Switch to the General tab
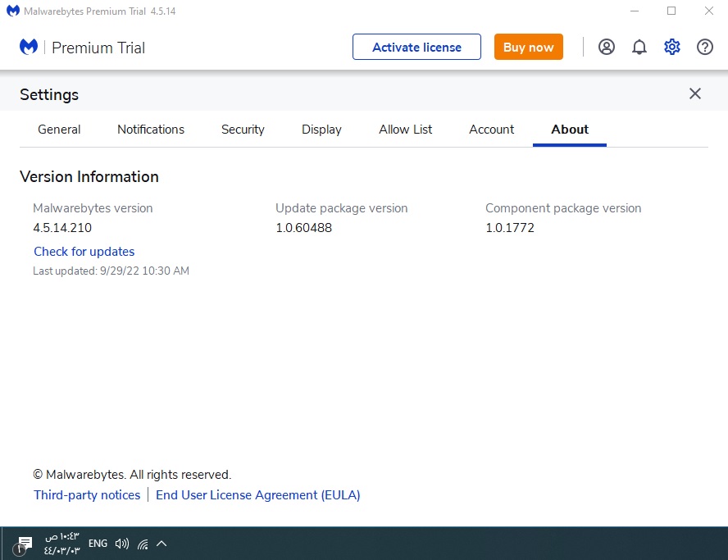 point(59,130)
